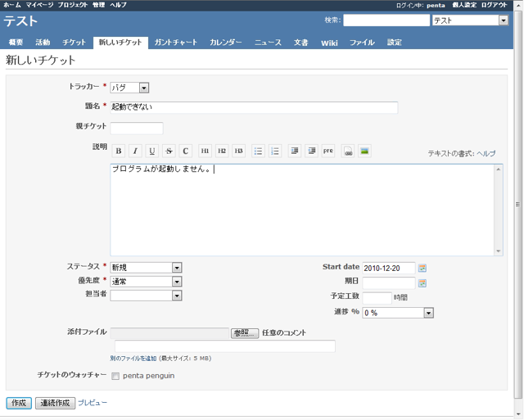Screen dimensions: 524x420
Task: Click into the 親チケット parent ticket field
Action: tap(137, 129)
